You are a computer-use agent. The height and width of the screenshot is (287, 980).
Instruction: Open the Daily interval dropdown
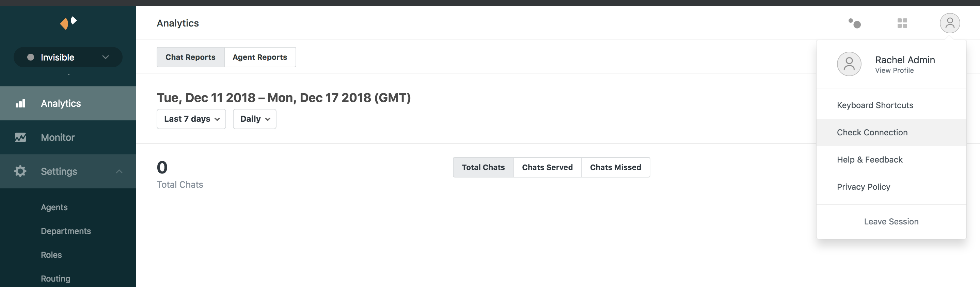point(254,119)
